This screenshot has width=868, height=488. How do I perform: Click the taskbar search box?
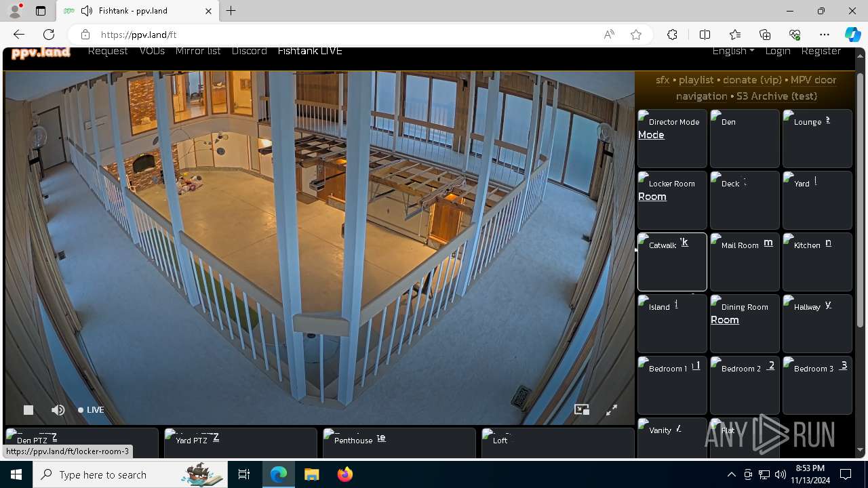130,474
